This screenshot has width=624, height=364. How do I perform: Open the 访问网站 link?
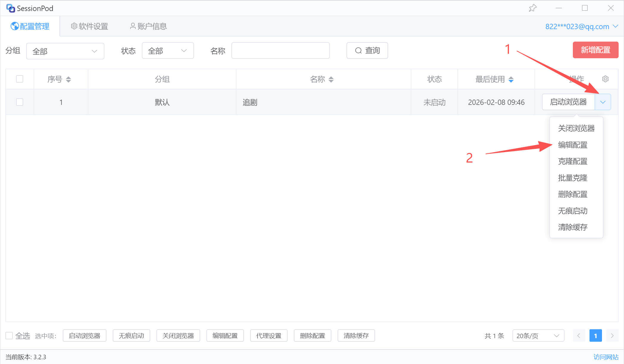click(606, 357)
